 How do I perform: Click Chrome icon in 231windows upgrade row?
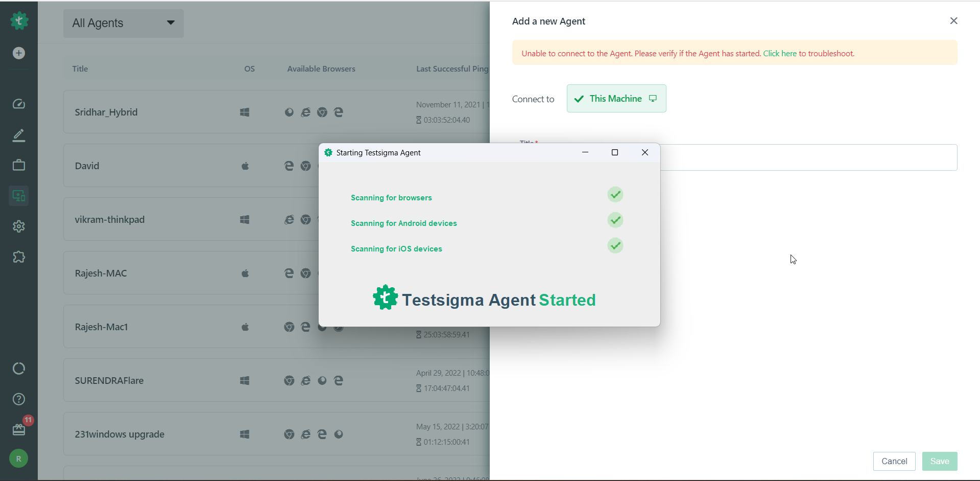(289, 434)
